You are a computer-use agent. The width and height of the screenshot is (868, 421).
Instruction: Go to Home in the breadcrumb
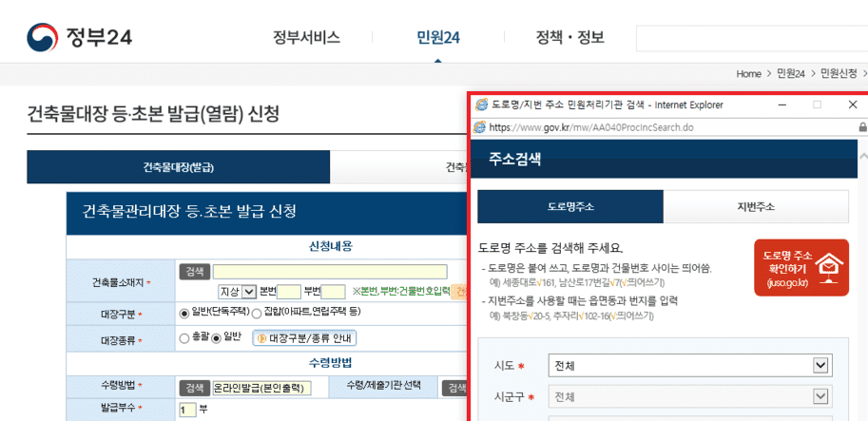[749, 73]
